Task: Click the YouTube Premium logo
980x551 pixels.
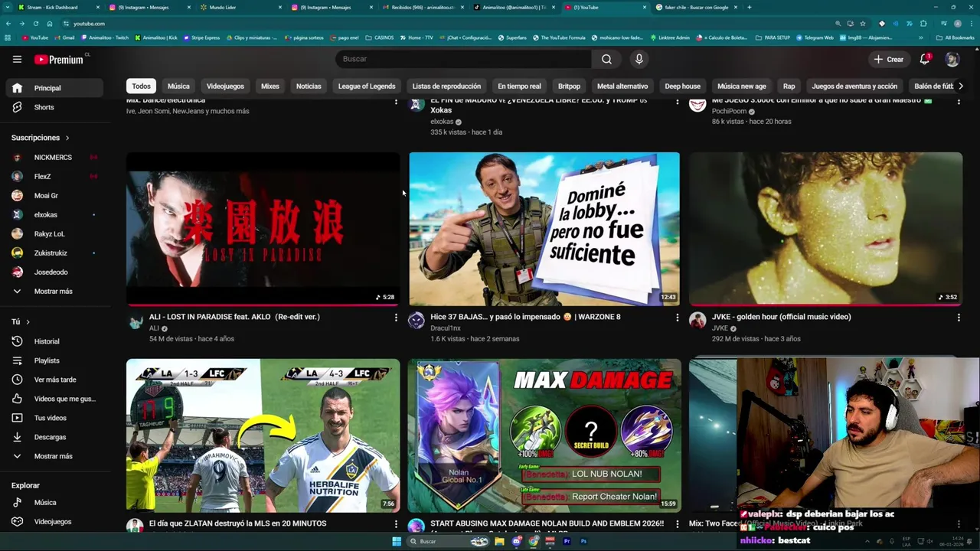Action: tap(60, 59)
